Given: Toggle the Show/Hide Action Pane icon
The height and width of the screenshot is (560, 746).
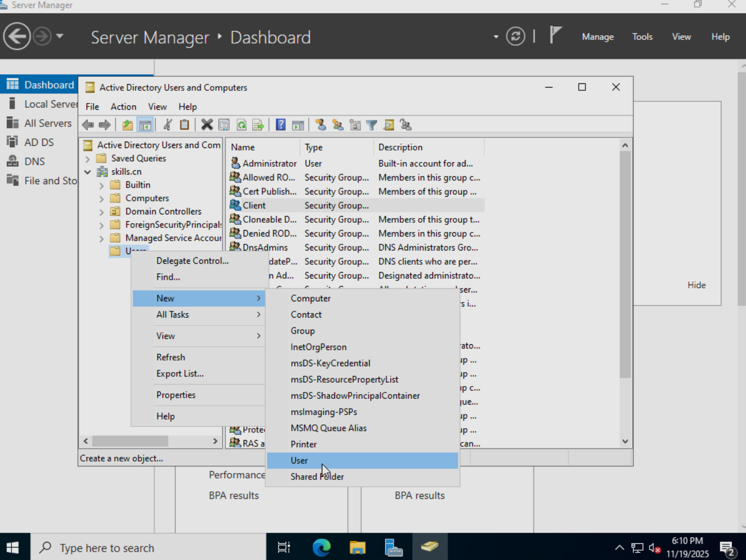Looking at the screenshot, I should click(x=298, y=125).
